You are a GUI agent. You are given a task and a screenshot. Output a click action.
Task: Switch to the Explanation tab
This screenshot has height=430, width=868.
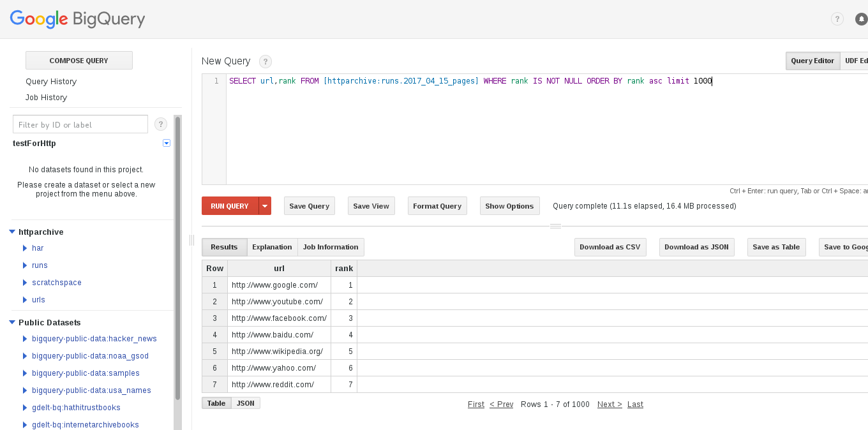point(272,247)
